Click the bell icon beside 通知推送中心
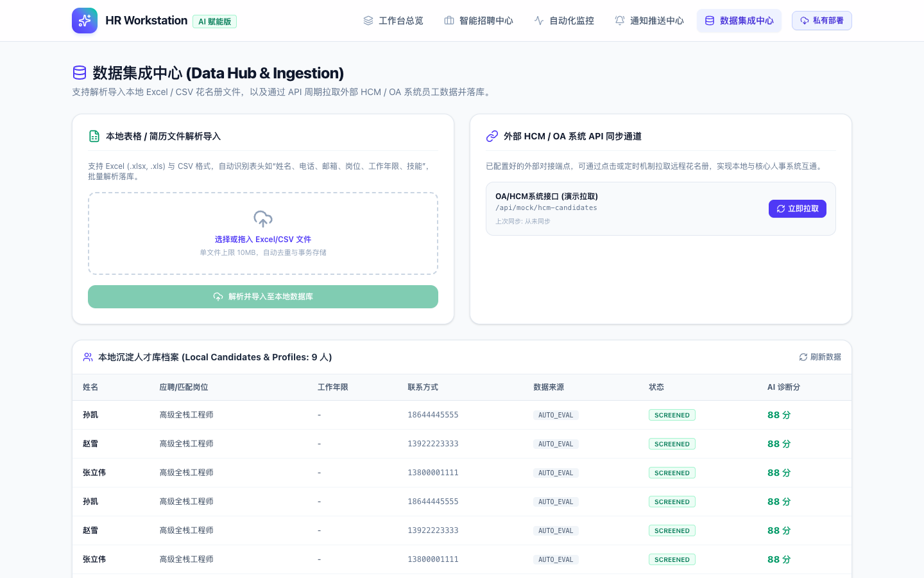 tap(620, 21)
